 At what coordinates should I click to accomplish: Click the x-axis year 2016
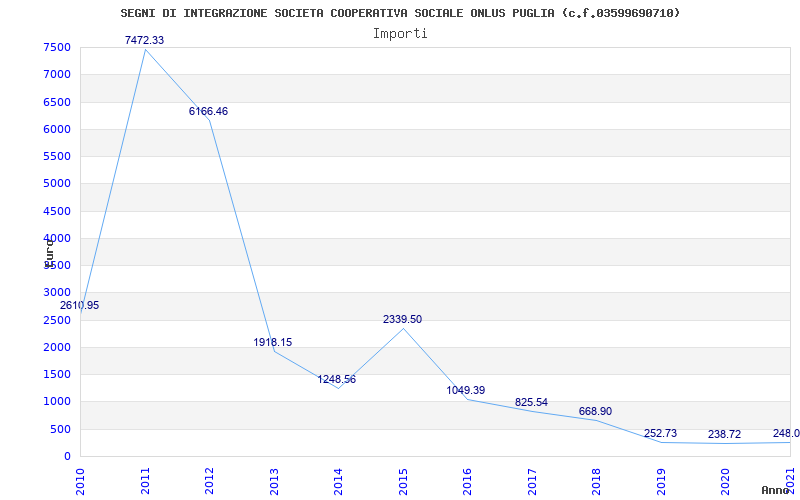[x=467, y=481]
